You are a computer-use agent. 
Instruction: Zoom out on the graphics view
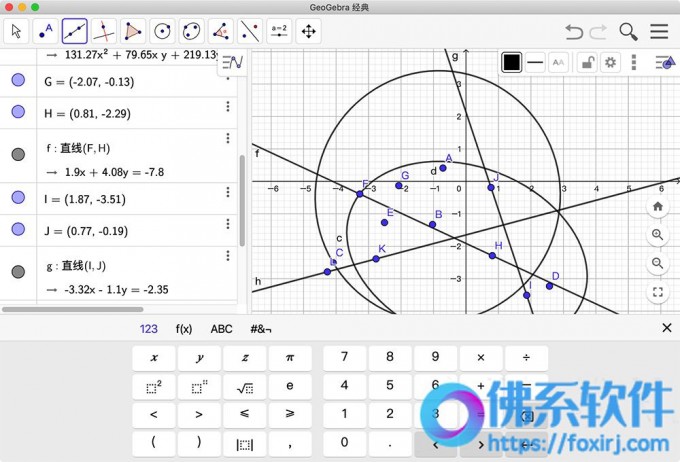click(657, 263)
